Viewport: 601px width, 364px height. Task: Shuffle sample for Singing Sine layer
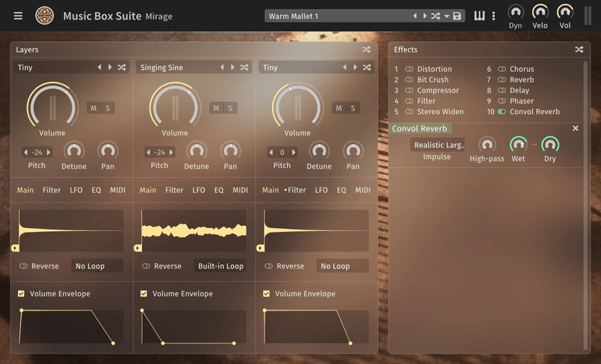coord(244,68)
